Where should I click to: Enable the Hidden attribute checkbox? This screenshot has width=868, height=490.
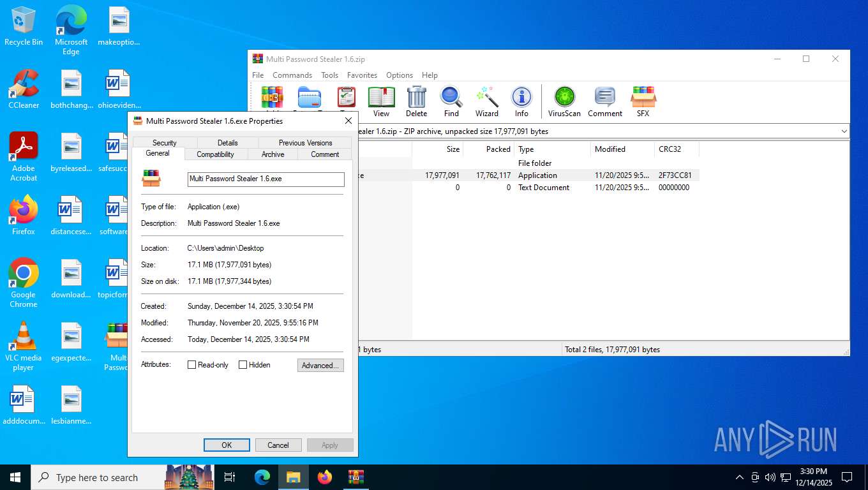click(x=243, y=365)
